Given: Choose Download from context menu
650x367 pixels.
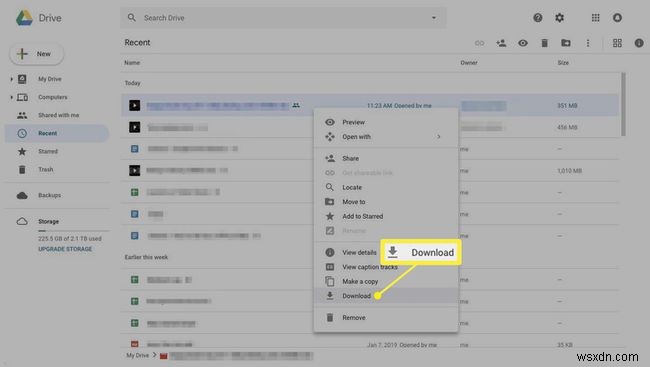Looking at the screenshot, I should 386,296.
